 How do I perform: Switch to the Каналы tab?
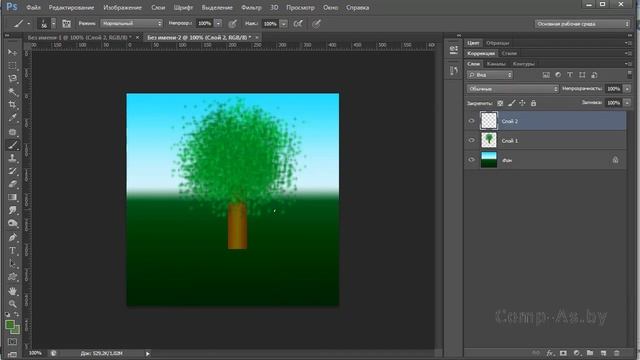(496, 64)
